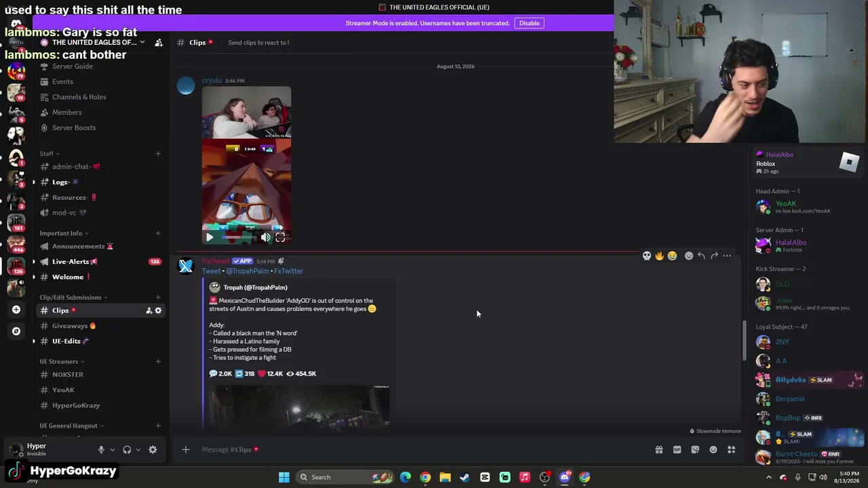Create a channel in Important Info
Screen dimensions: 868x488
tap(158, 233)
